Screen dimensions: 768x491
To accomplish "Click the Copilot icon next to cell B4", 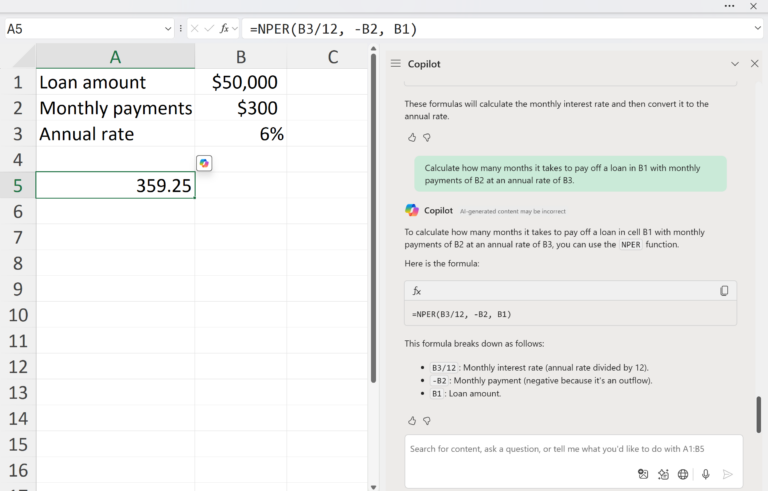I will tap(204, 163).
